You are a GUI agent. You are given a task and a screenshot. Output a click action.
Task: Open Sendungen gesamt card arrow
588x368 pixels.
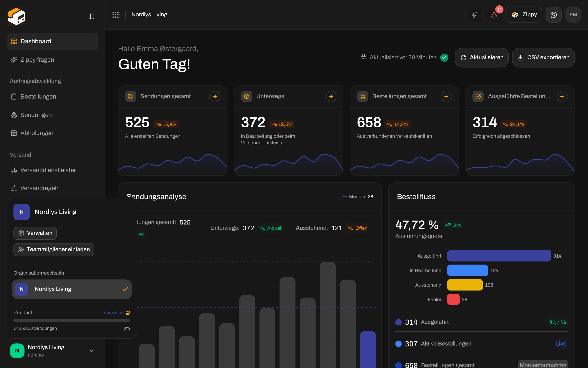[x=215, y=97]
